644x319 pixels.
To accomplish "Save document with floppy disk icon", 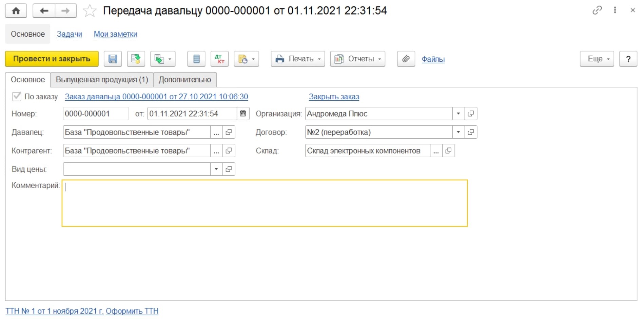I will pos(113,59).
